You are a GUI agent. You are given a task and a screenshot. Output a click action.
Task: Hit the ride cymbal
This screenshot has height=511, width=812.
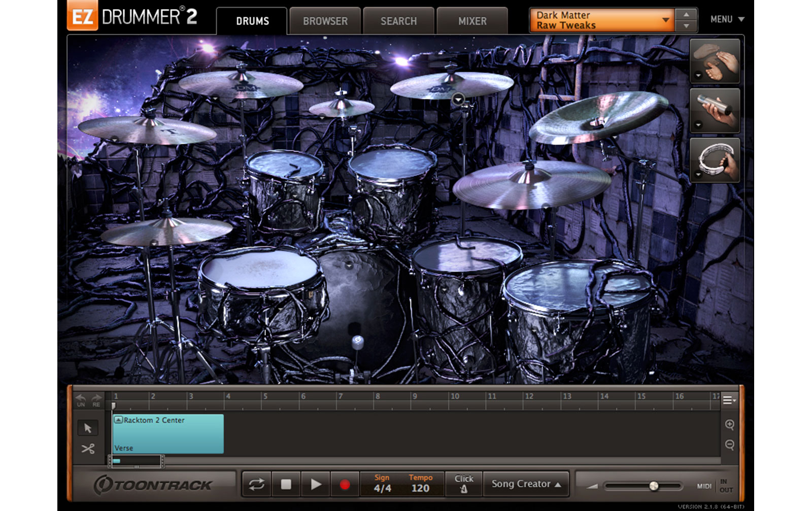click(531, 184)
